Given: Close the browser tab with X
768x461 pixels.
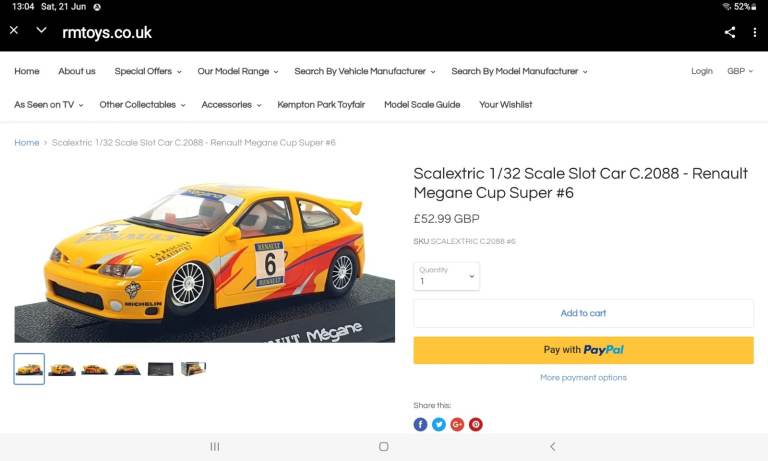Looking at the screenshot, I should click(x=14, y=31).
